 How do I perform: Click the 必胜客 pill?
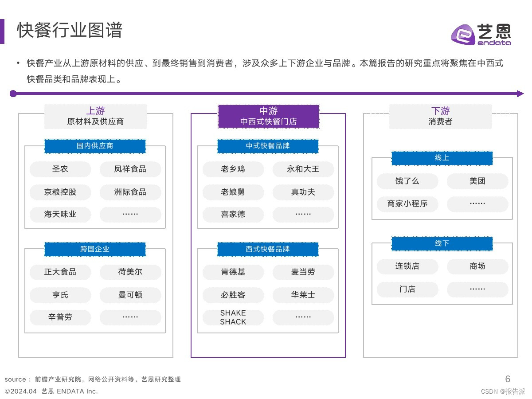(233, 295)
